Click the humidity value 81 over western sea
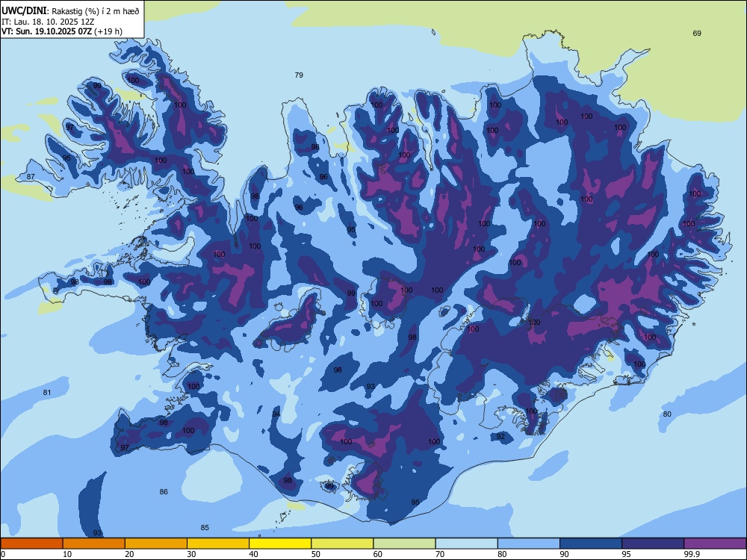747x560 pixels. tap(46, 393)
